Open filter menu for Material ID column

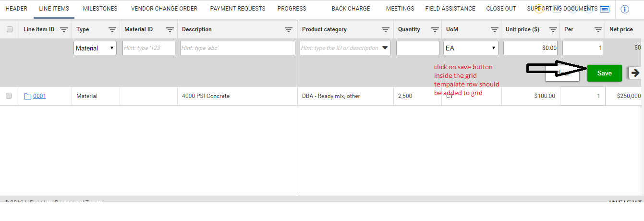[170, 30]
